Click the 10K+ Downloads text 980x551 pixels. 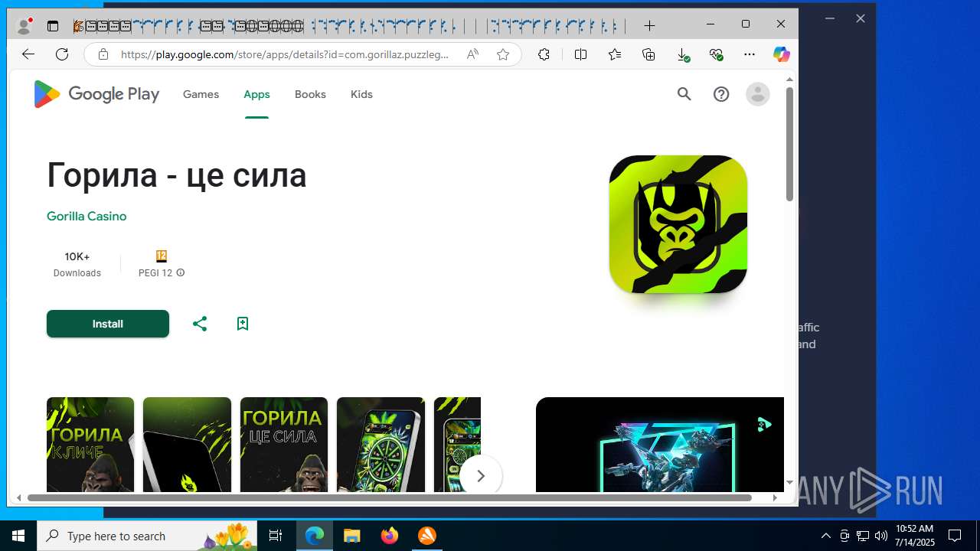[x=77, y=264]
